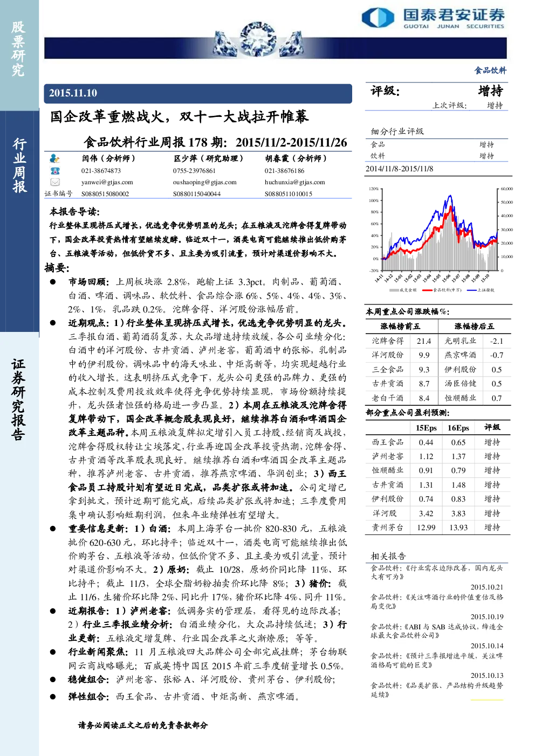Click the email oushaoping@gtjas.com
535x756 pixels.
(205, 182)
